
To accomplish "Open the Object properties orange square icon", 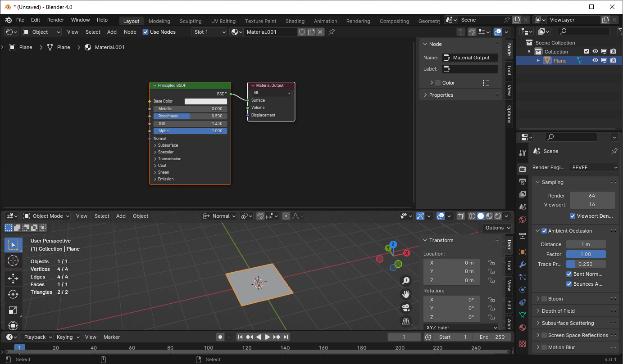I will pyautogui.click(x=523, y=252).
